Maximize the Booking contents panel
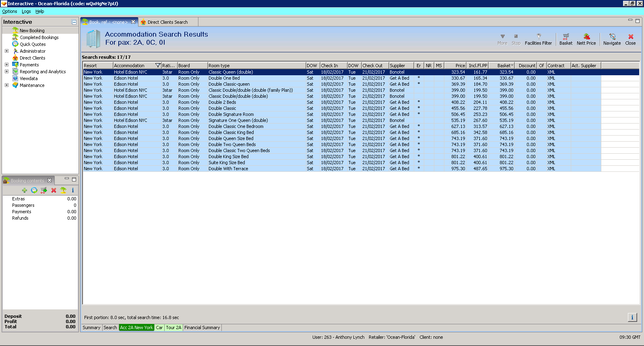Screen dimensions: 644x346 [74, 179]
